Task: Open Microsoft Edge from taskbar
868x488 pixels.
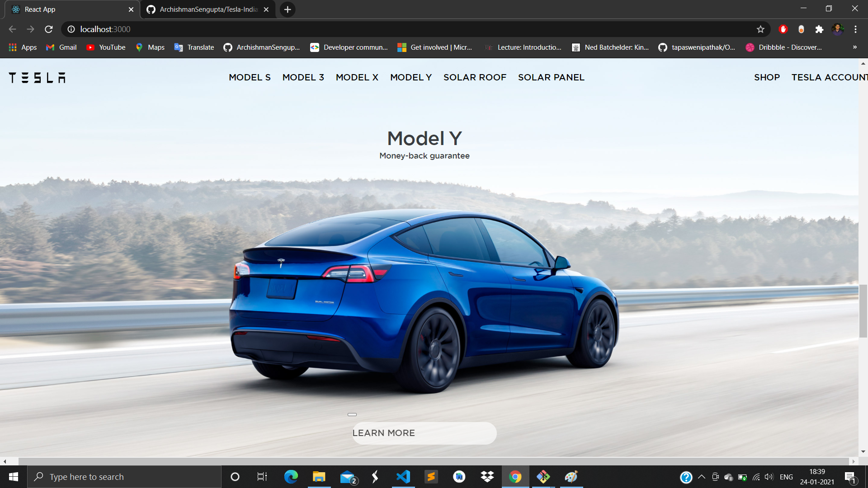Action: pyautogui.click(x=291, y=477)
